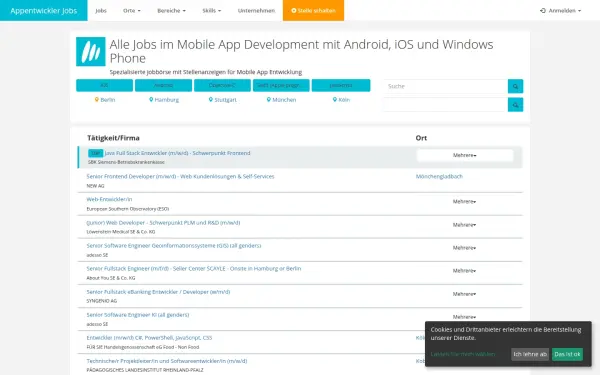Expand Mehrere dropdown for Java Full Stack job
600x375 pixels.
[x=465, y=155]
